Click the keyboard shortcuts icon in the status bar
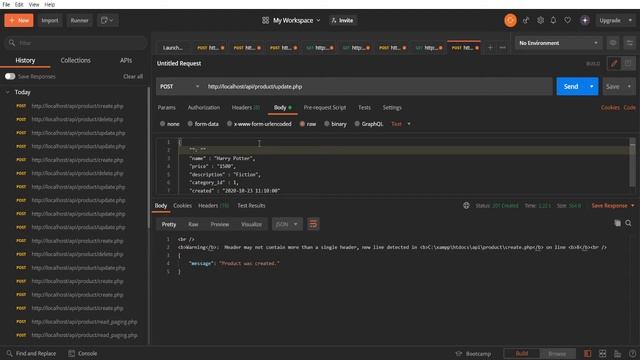 (618, 353)
